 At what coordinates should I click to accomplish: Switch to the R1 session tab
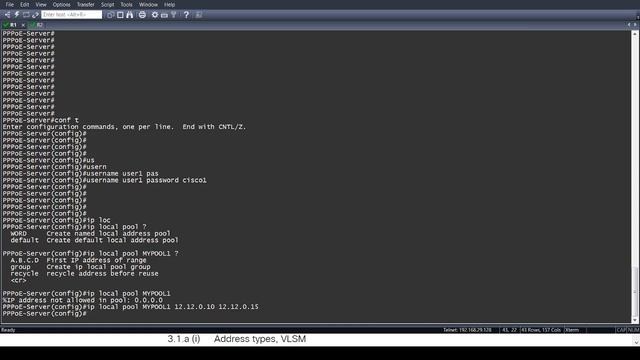(13, 25)
